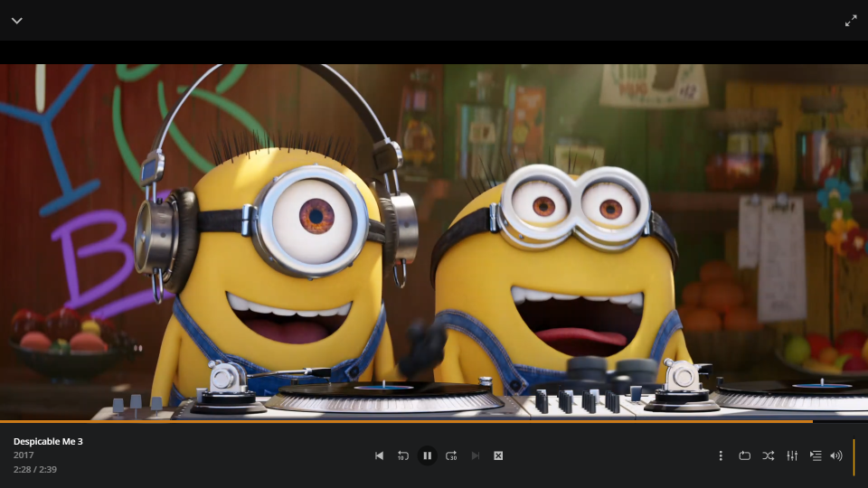
Task: Open the Despicable Me 3 title link
Action: 48,442
